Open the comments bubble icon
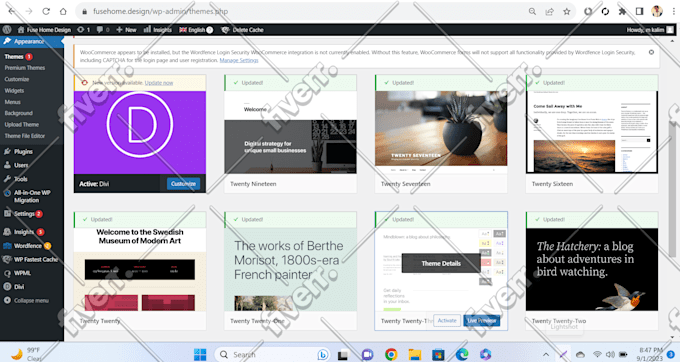The image size is (680, 362). [x=103, y=29]
